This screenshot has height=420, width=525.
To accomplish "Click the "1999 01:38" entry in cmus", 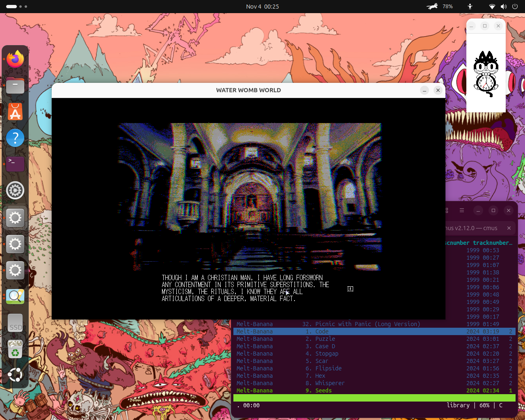I will click(x=483, y=272).
